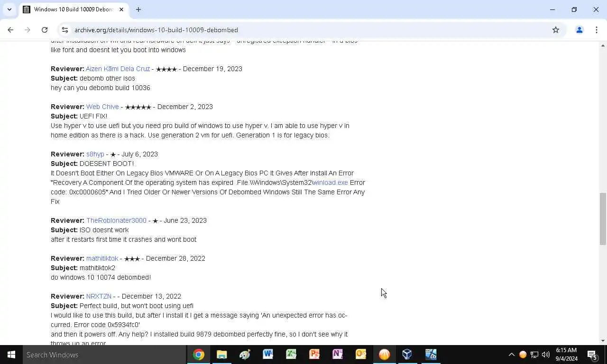Open the clock showing 6:15 AM
The width and height of the screenshot is (607, 364).
tap(567, 355)
